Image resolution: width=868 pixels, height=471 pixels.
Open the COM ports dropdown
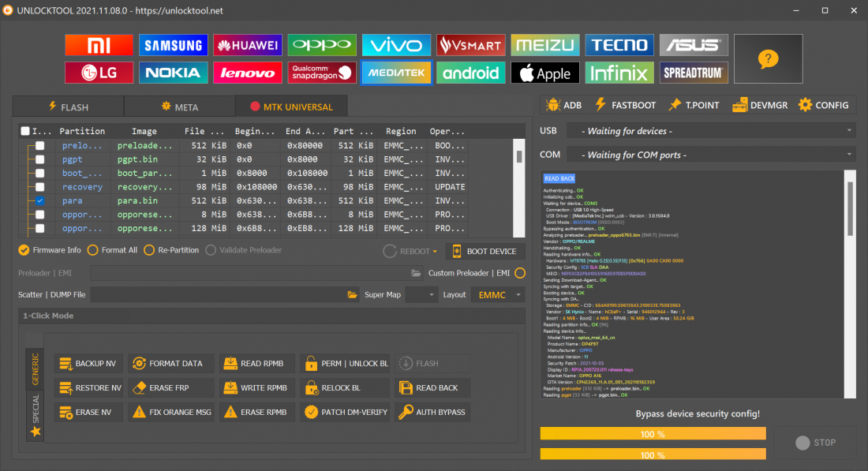click(x=711, y=155)
